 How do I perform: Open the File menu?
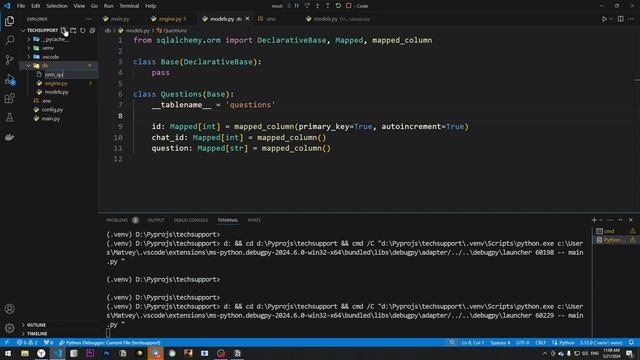(x=21, y=6)
